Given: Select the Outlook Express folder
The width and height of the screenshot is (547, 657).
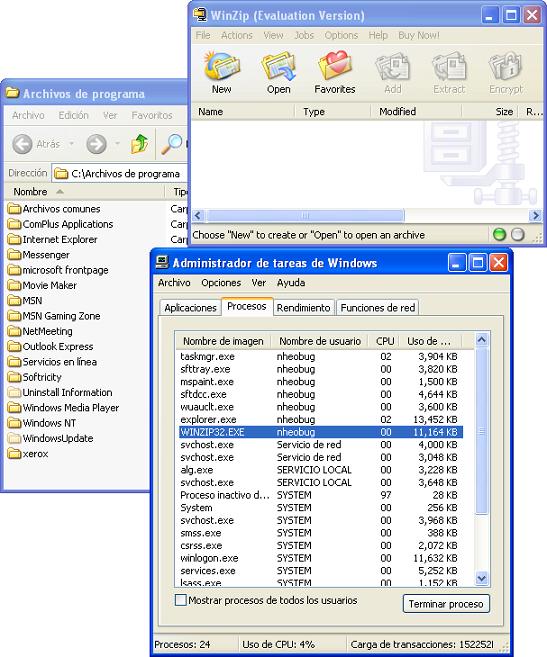Looking at the screenshot, I should [51, 347].
